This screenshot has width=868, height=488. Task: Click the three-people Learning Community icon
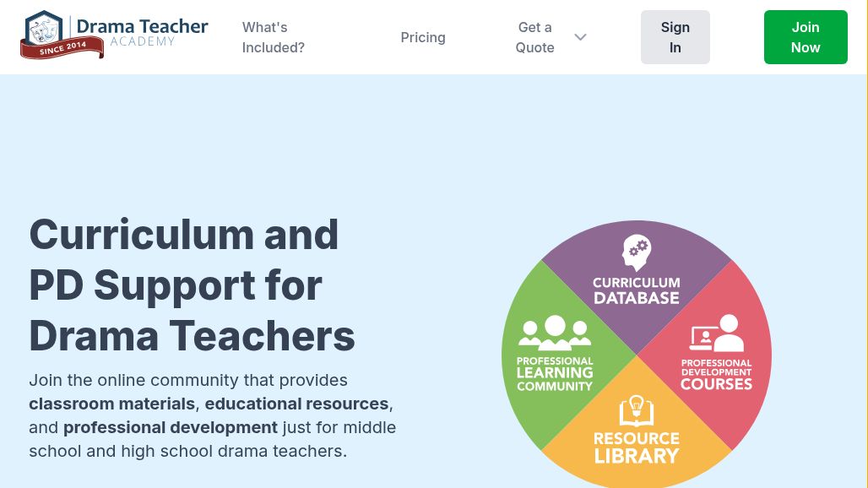[x=555, y=333]
